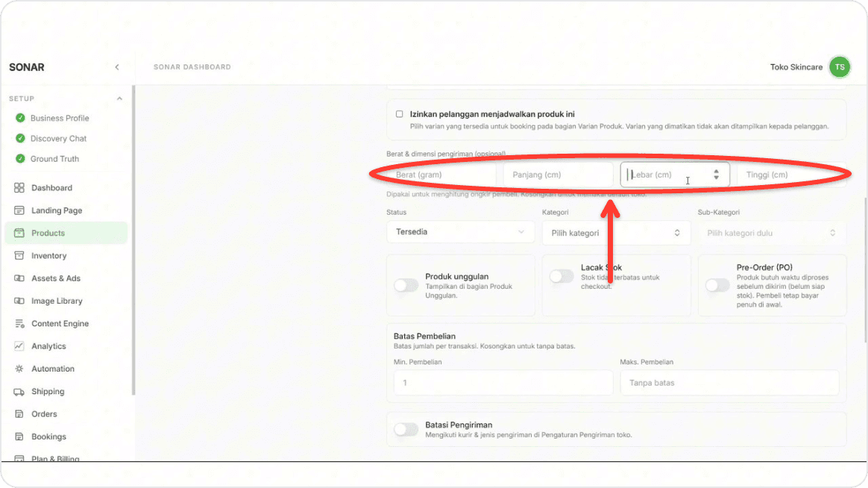This screenshot has height=488, width=868.
Task: Click the Berat (gram) field
Action: click(x=441, y=175)
